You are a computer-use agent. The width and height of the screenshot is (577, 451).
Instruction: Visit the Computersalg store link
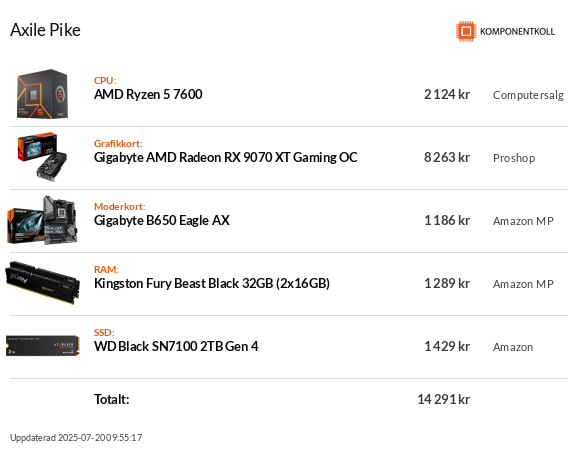pos(528,95)
